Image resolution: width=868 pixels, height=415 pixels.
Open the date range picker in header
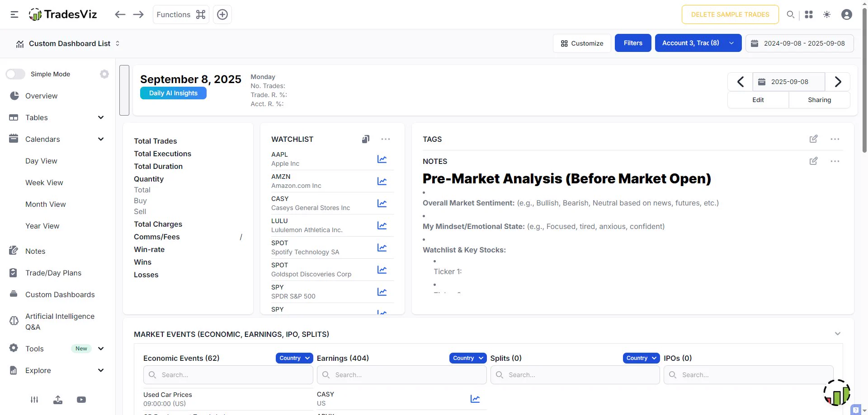(799, 43)
